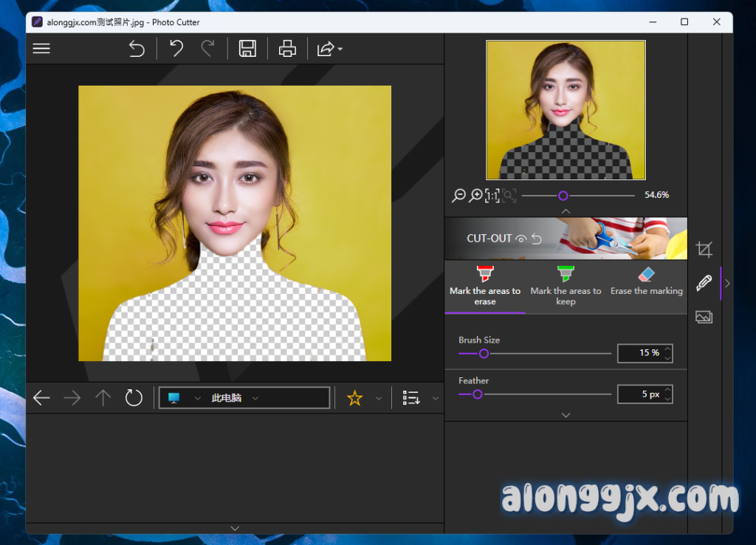
Task: Click the save disk icon
Action: [x=247, y=49]
